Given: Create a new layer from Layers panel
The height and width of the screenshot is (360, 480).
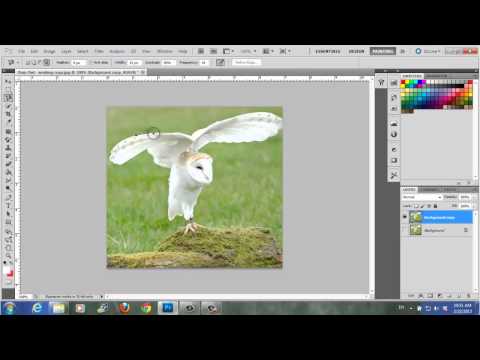Looking at the screenshot, I should [459, 295].
